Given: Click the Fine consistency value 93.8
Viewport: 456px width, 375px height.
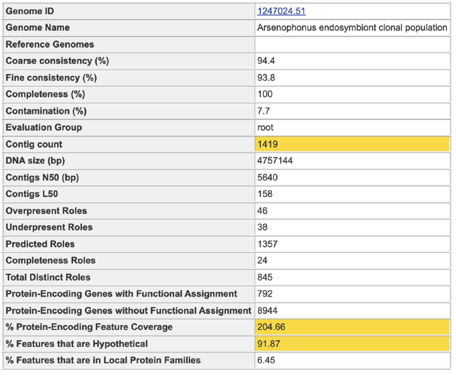Looking at the screenshot, I should [x=266, y=78].
